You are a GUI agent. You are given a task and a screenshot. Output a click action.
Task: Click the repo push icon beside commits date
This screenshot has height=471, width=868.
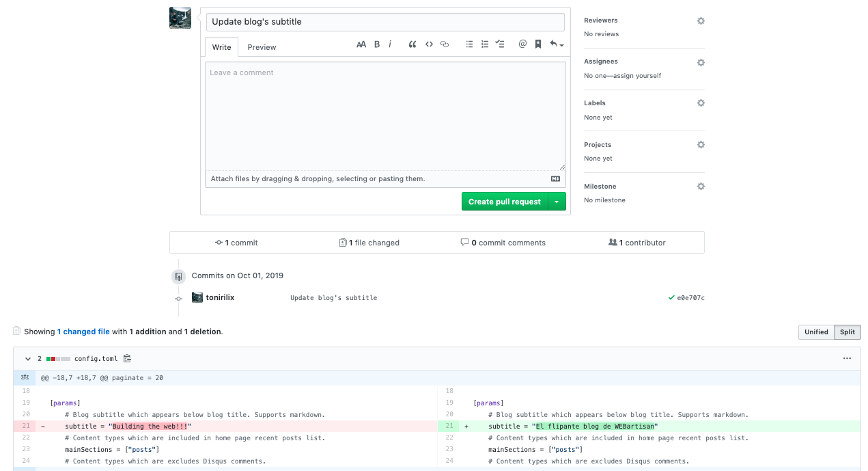178,277
